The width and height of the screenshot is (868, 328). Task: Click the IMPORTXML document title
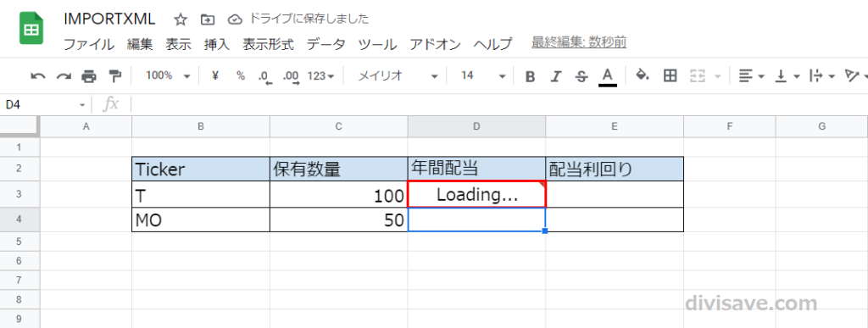(x=109, y=19)
